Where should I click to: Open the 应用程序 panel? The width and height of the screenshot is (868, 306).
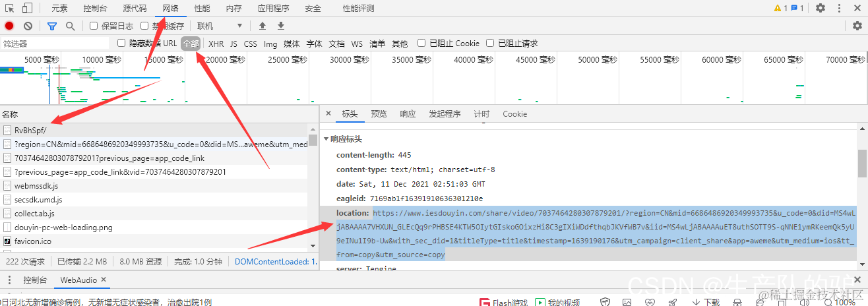pos(273,9)
